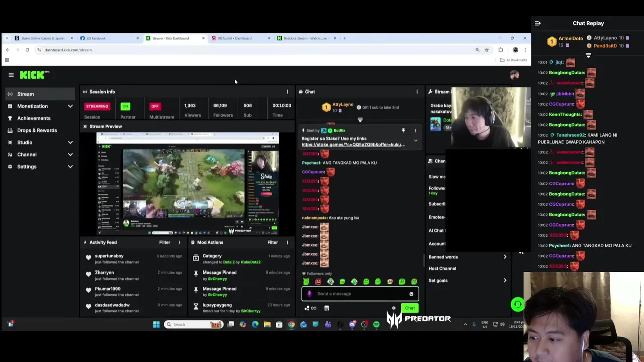This screenshot has height=362, width=644.
Task: Click the emoji picker icon in the message box
Action: point(411,294)
